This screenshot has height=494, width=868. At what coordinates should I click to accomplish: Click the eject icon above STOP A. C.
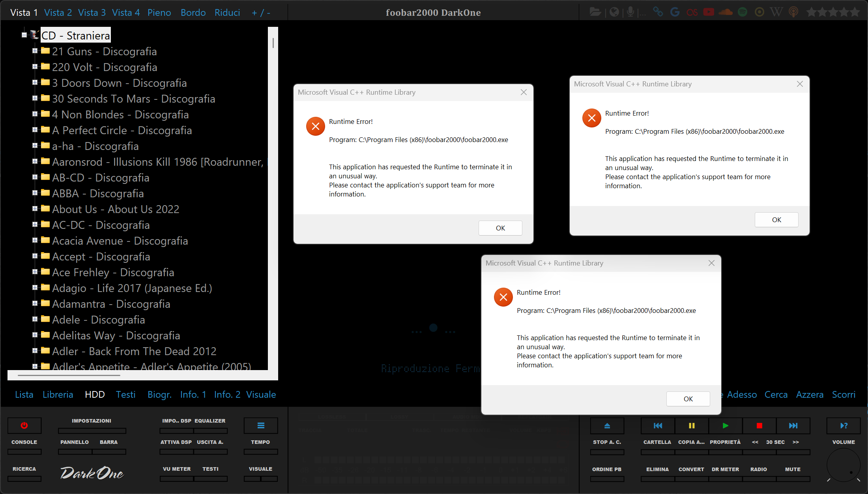[607, 425]
